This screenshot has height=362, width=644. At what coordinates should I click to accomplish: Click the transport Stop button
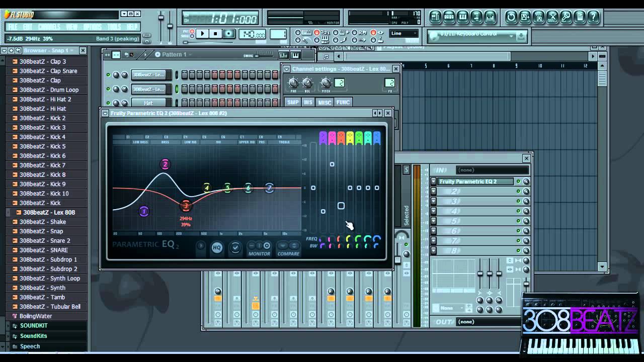[x=215, y=34]
